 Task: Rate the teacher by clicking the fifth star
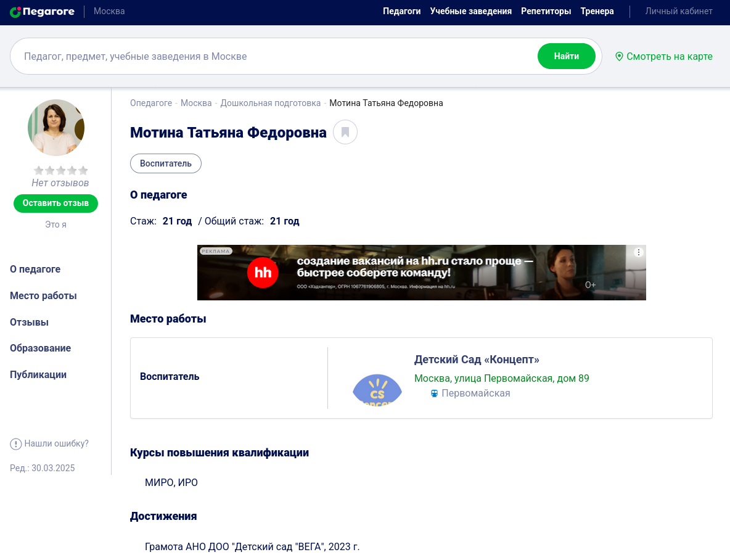click(x=83, y=170)
